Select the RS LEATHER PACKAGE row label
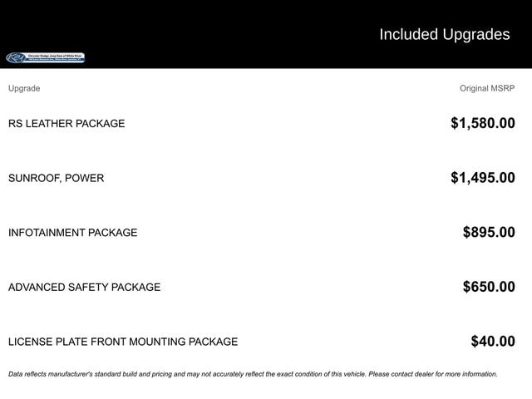532x399 pixels. pos(66,124)
